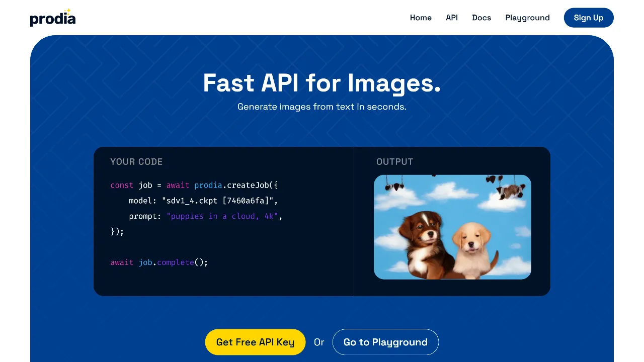Click the code line containing 'createJob('
The image size is (644, 362).
(x=194, y=185)
